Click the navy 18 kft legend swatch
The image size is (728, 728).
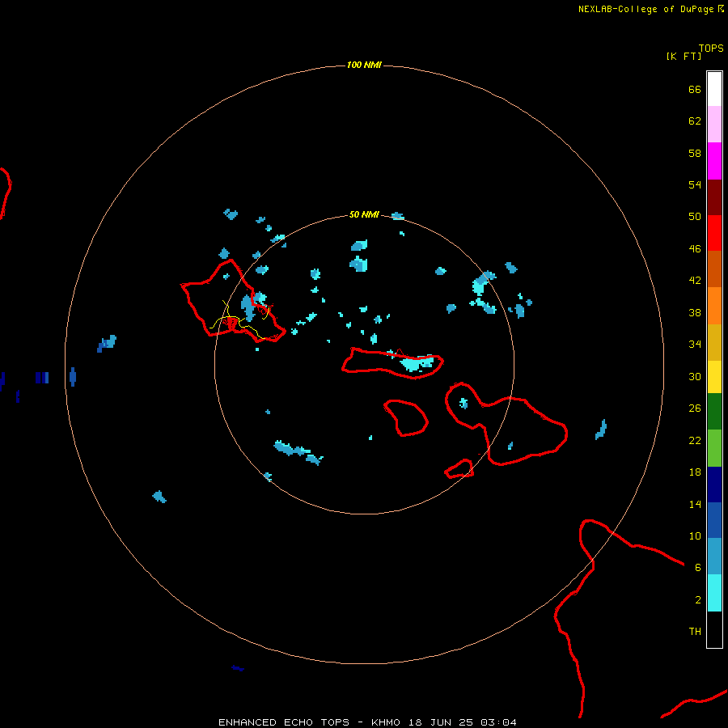pyautogui.click(x=714, y=485)
